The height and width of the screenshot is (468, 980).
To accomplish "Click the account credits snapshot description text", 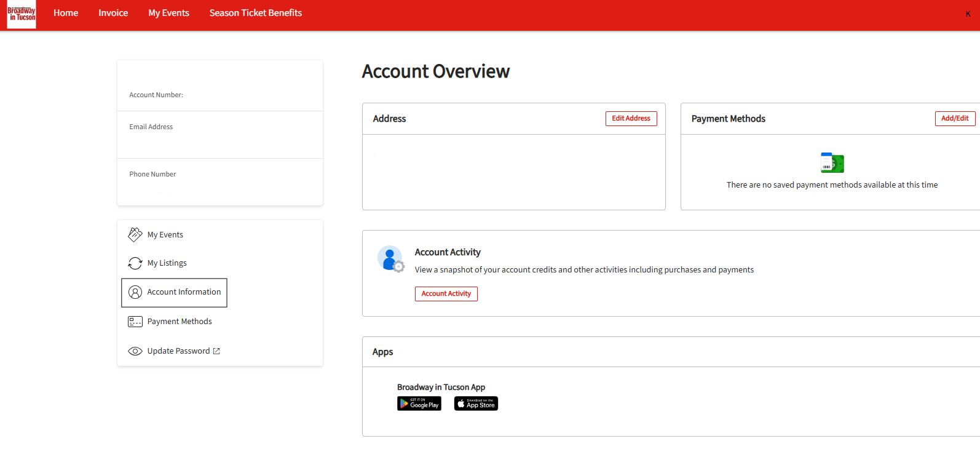I will (584, 269).
